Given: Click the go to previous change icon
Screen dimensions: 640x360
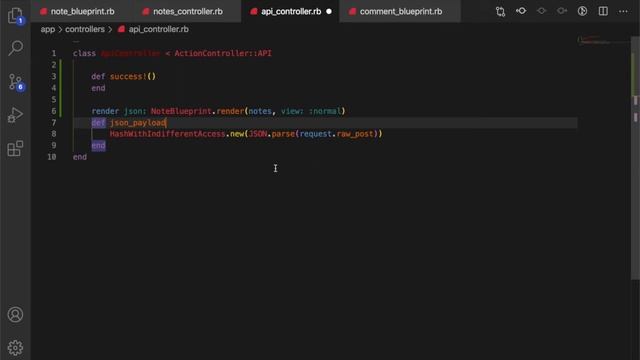Looking at the screenshot, I should point(521,11).
